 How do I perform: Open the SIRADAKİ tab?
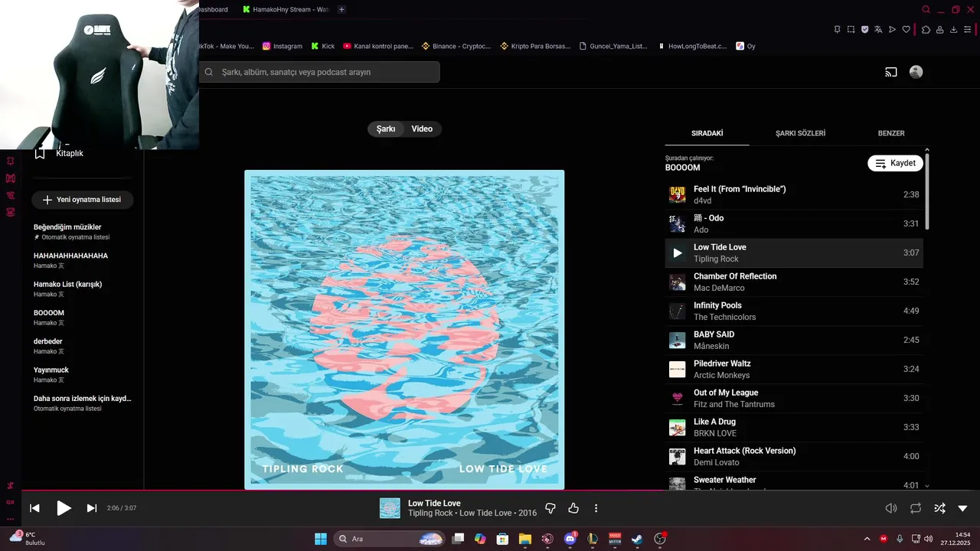click(x=707, y=133)
